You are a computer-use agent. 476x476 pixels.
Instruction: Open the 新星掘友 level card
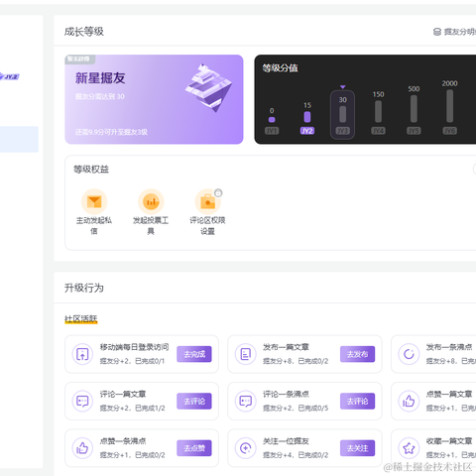[x=154, y=99]
